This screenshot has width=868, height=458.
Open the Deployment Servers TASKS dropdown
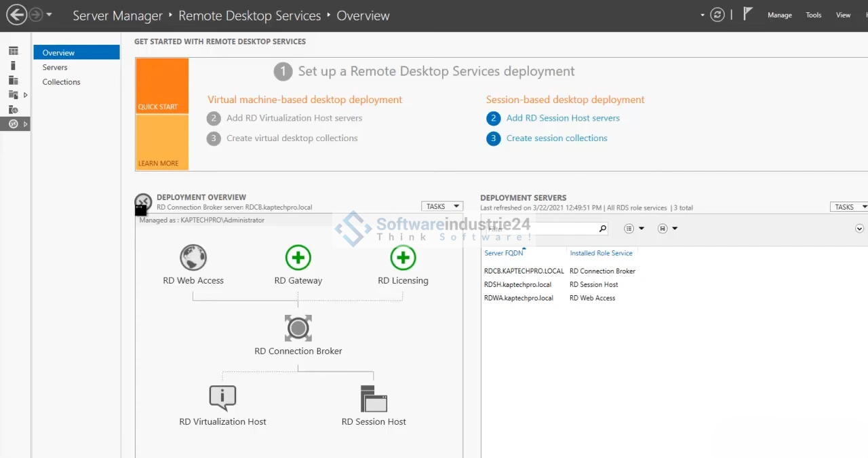[849, 207]
